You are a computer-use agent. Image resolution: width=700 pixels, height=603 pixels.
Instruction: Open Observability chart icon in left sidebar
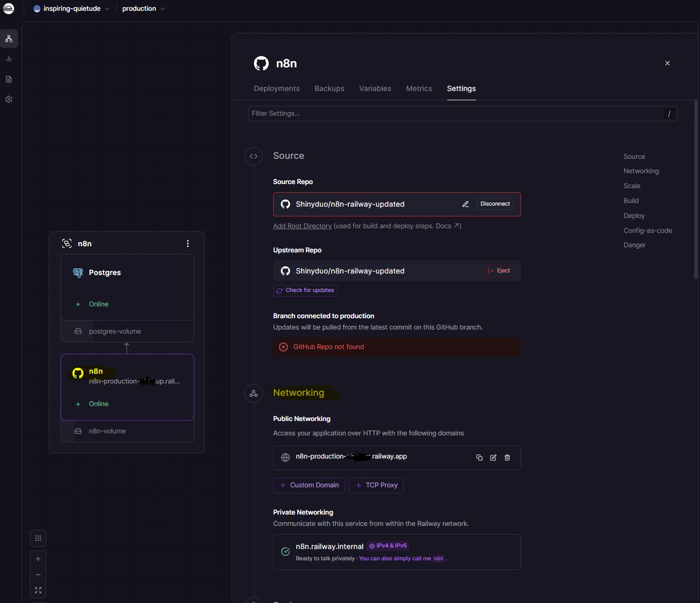pos(9,59)
